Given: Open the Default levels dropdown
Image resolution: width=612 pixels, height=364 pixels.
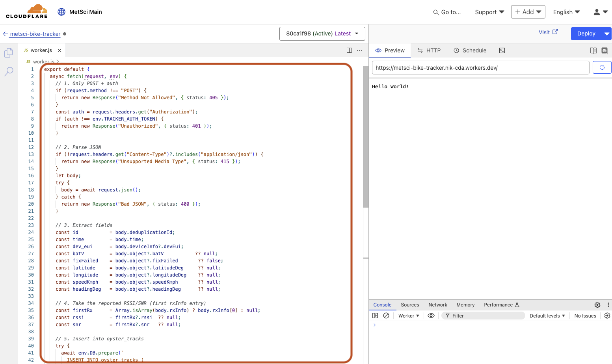Looking at the screenshot, I should (547, 316).
